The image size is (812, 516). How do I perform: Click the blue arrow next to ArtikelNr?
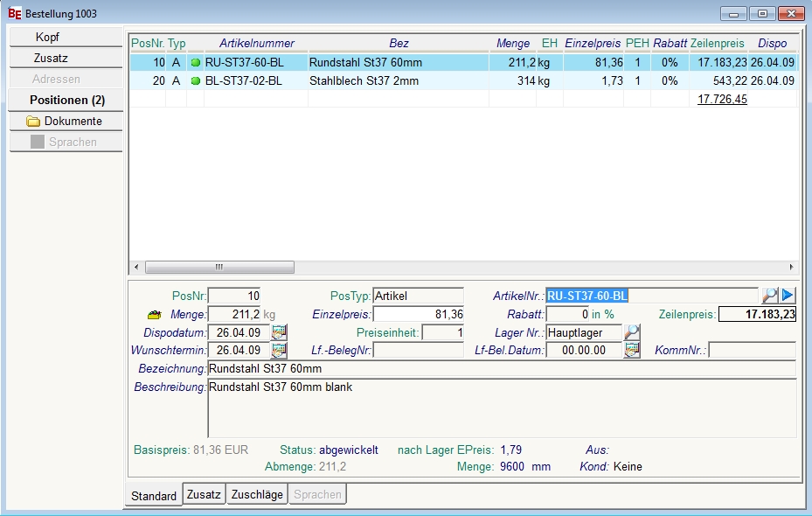coord(788,296)
